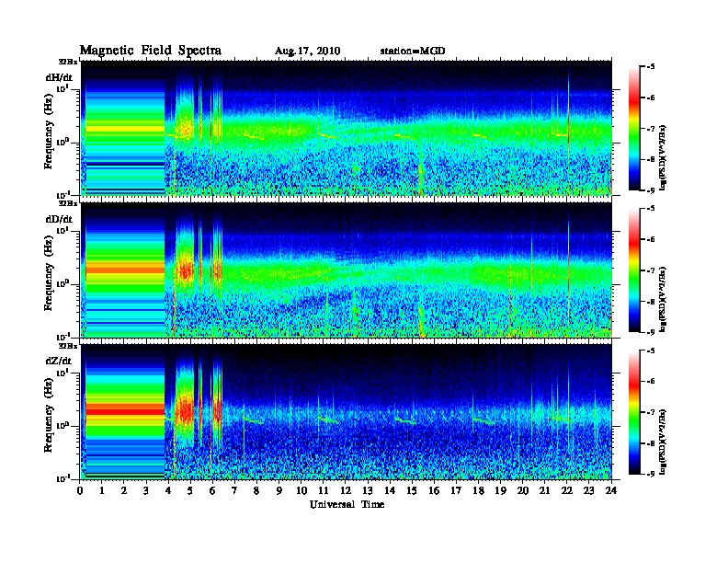Click the dD/dt panel color scale bar

coord(634,270)
